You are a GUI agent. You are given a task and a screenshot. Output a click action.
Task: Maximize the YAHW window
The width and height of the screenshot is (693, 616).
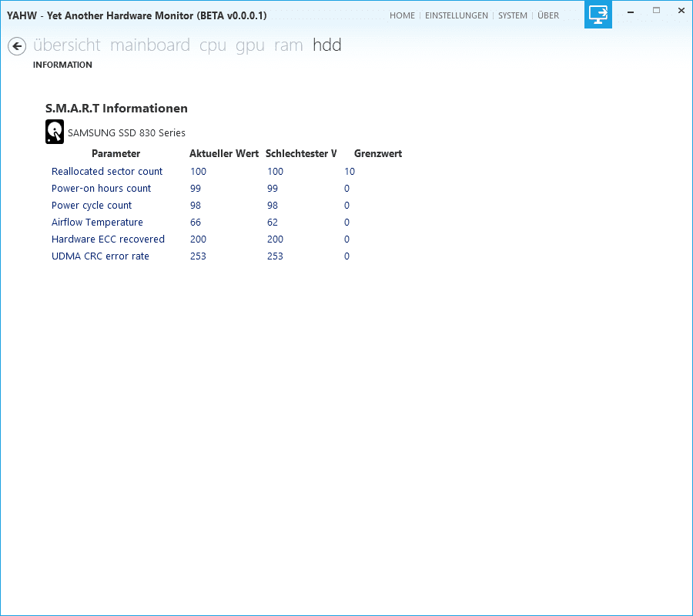(656, 11)
